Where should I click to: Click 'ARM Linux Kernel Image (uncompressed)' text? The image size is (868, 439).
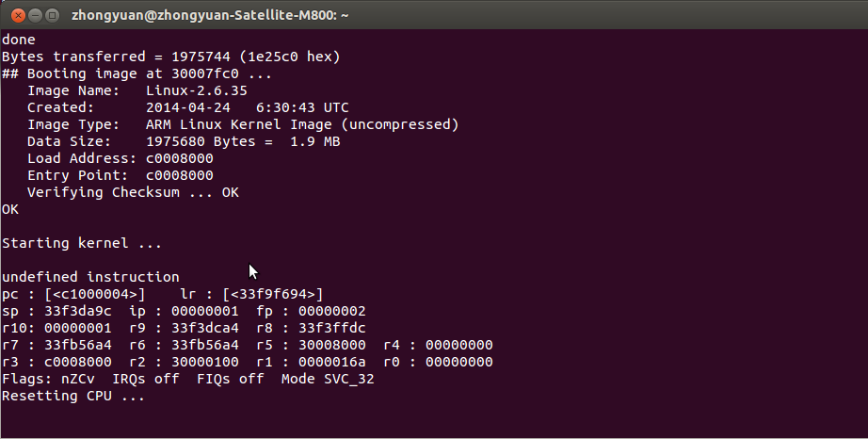point(302,124)
